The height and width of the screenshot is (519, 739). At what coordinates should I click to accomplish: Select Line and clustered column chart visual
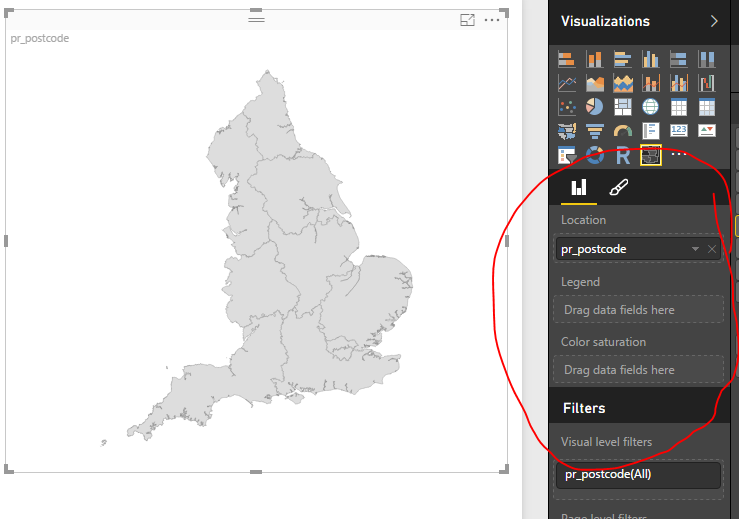(x=679, y=83)
